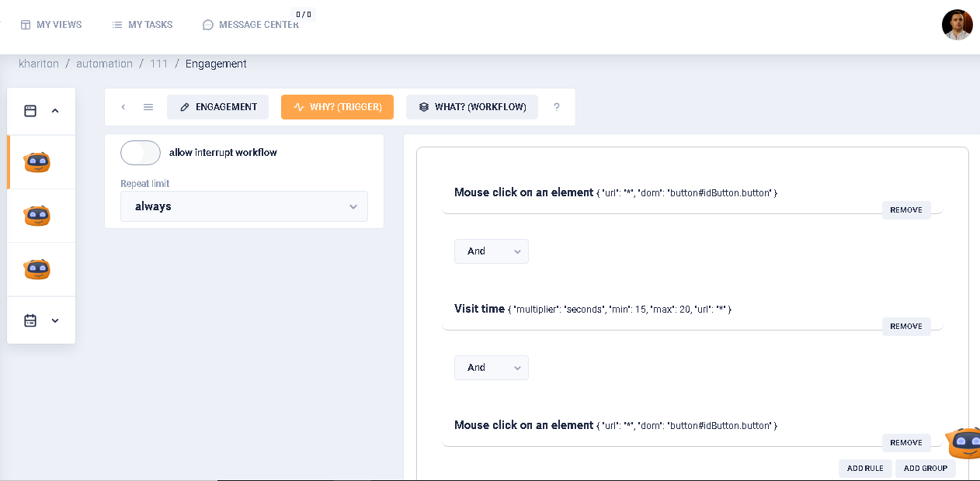Switch to the WHAT? (WORKFLOW) tab
980x481 pixels.
(x=471, y=107)
